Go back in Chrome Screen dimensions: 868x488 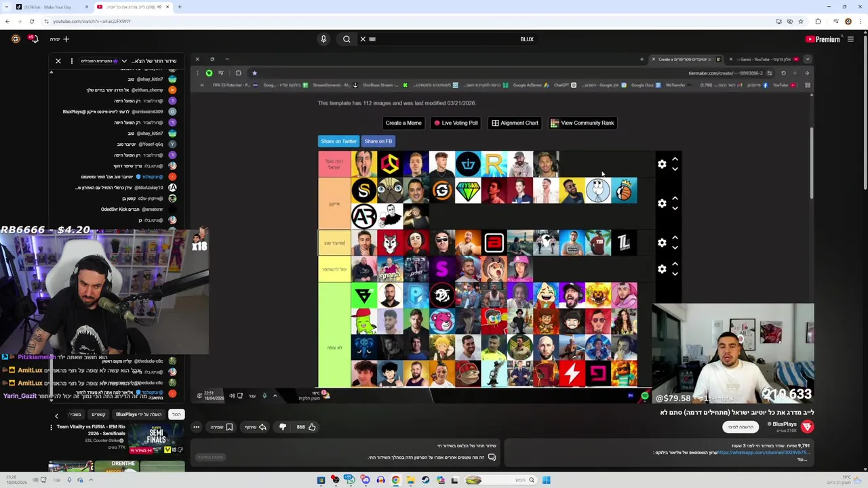(x=7, y=21)
